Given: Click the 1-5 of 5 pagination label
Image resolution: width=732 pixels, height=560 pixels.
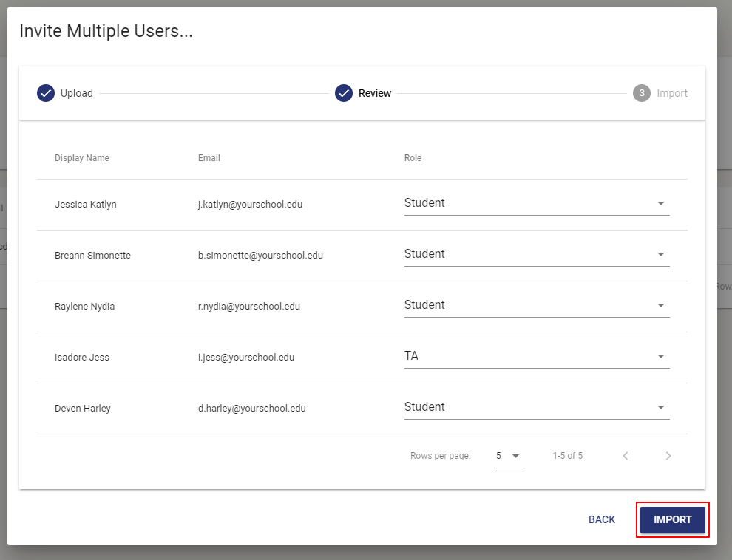Looking at the screenshot, I should coord(568,456).
